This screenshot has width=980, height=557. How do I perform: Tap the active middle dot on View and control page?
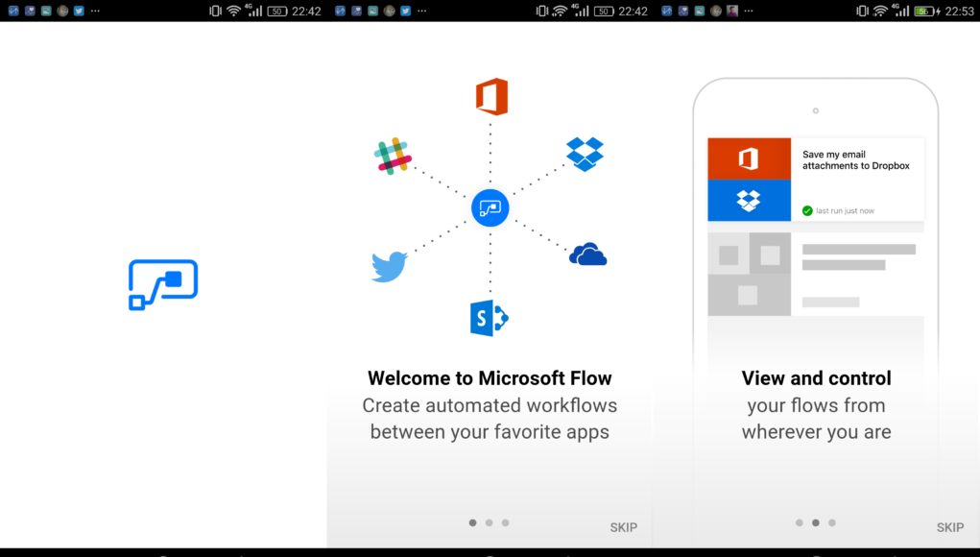[816, 522]
